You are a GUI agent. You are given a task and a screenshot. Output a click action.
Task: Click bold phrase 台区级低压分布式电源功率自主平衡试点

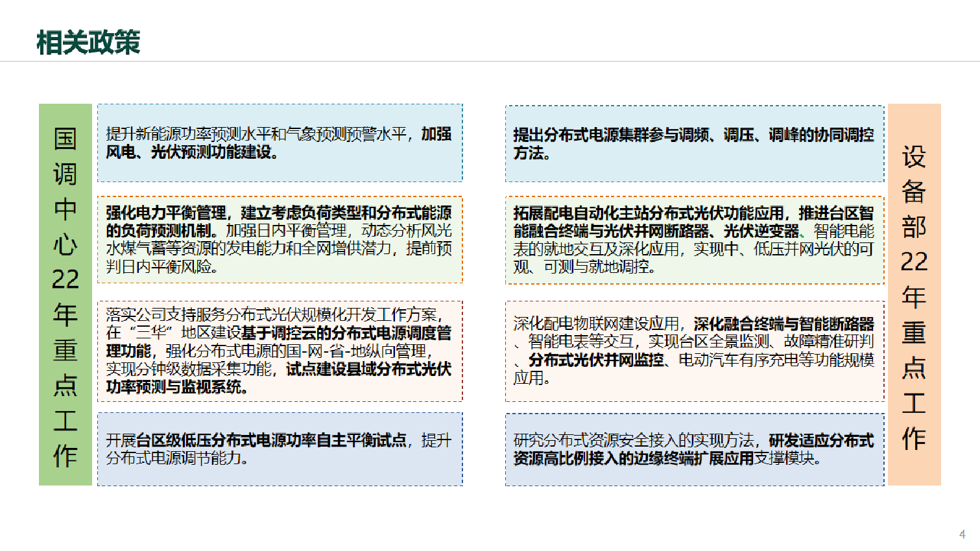coord(272,440)
